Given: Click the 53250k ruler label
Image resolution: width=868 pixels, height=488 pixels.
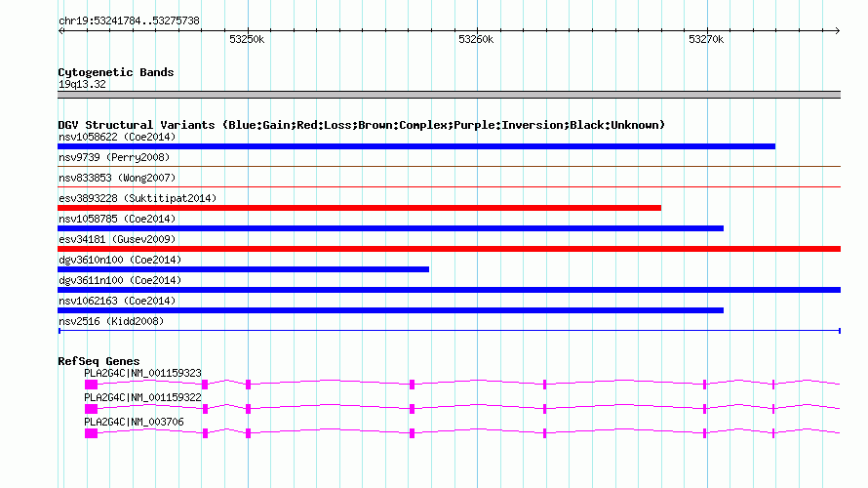Looking at the screenshot, I should click(x=247, y=39).
